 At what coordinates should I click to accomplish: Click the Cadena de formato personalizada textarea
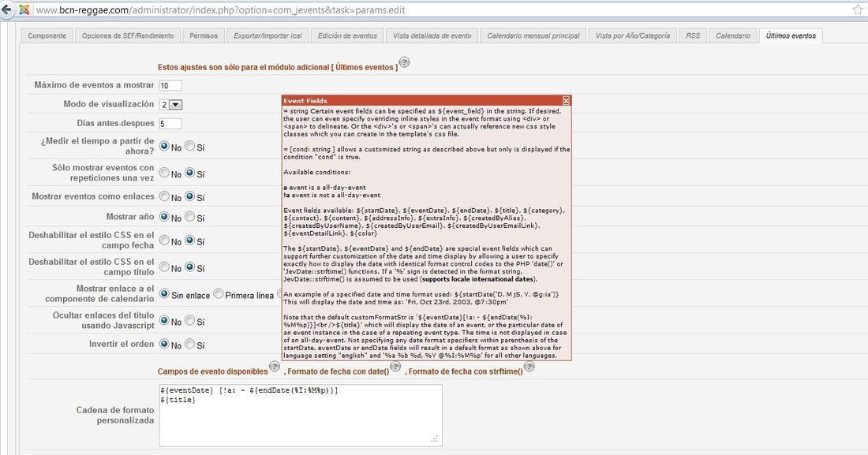point(301,415)
